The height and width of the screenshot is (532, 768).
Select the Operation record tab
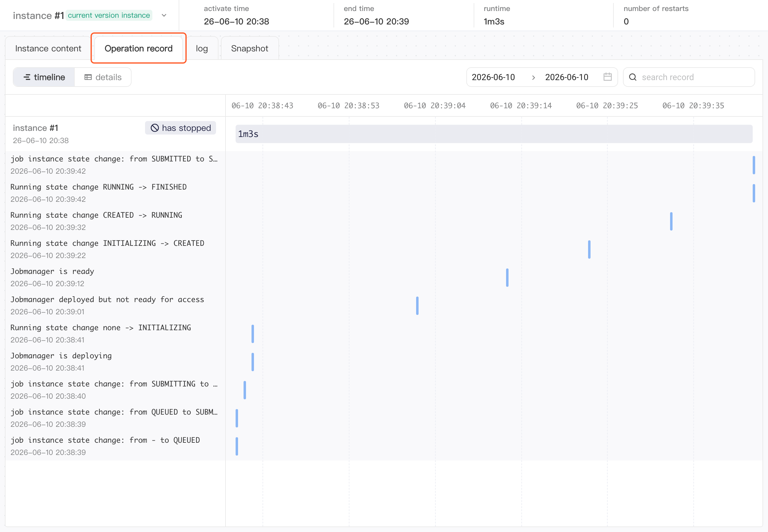pos(138,49)
